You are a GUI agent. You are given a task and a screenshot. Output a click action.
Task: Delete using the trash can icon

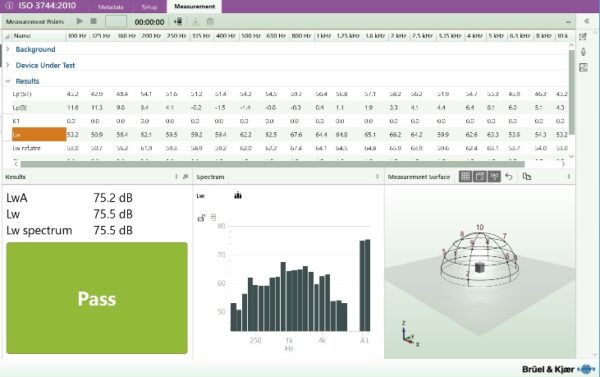[x=210, y=22]
